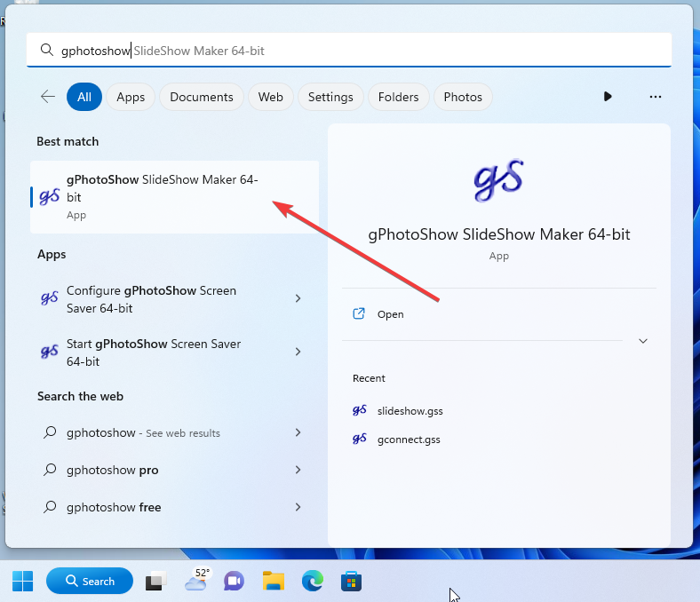Click the play arrow to show more filters
Viewport: 700px width, 602px height.
point(607,97)
